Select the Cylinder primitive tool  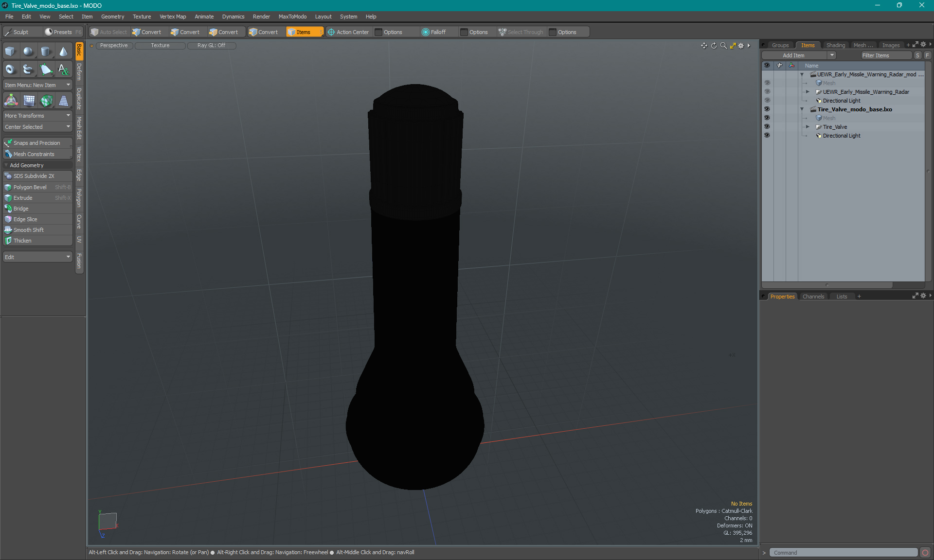click(46, 52)
